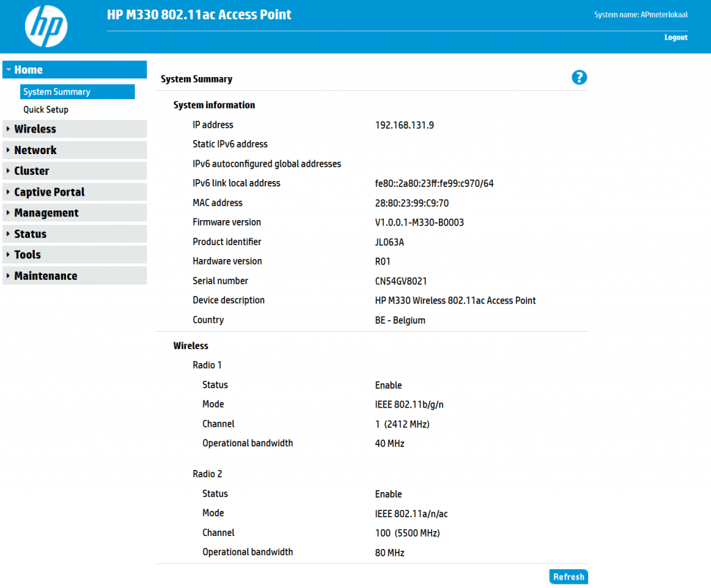Click the System Summary page heading
The height and width of the screenshot is (588, 711).
[196, 79]
